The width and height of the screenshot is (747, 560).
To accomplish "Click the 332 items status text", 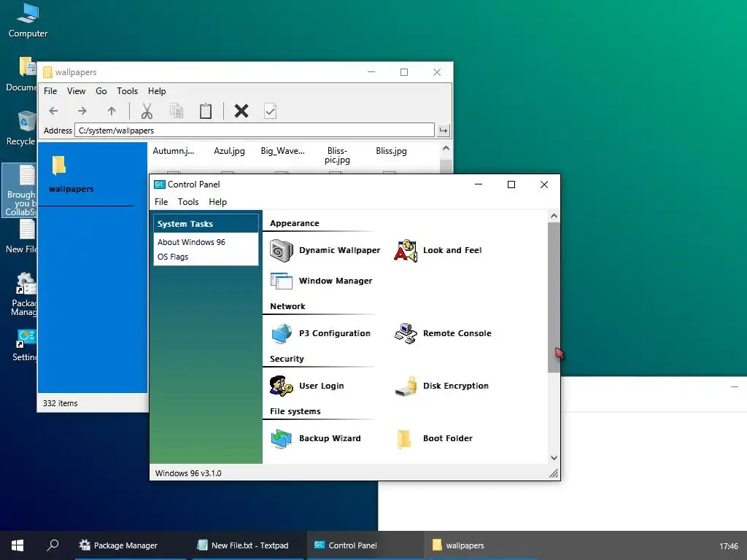I will click(x=60, y=403).
